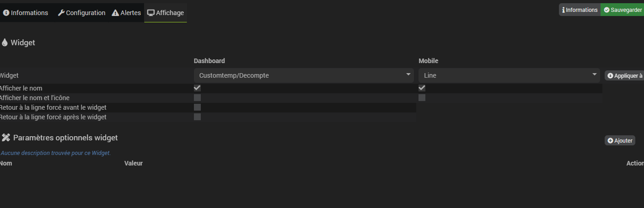Click the monitor icon beside Affichage
This screenshot has width=644, height=208.
coord(150,13)
